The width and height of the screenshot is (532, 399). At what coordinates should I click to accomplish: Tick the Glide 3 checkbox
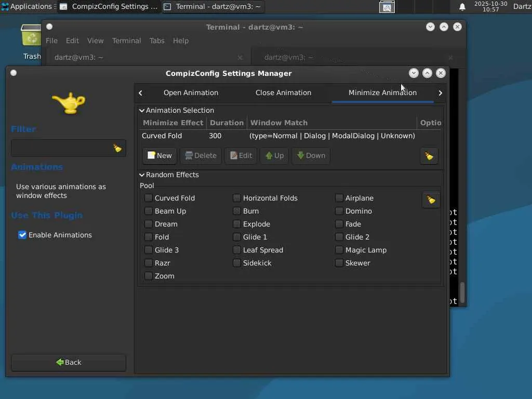tap(148, 250)
